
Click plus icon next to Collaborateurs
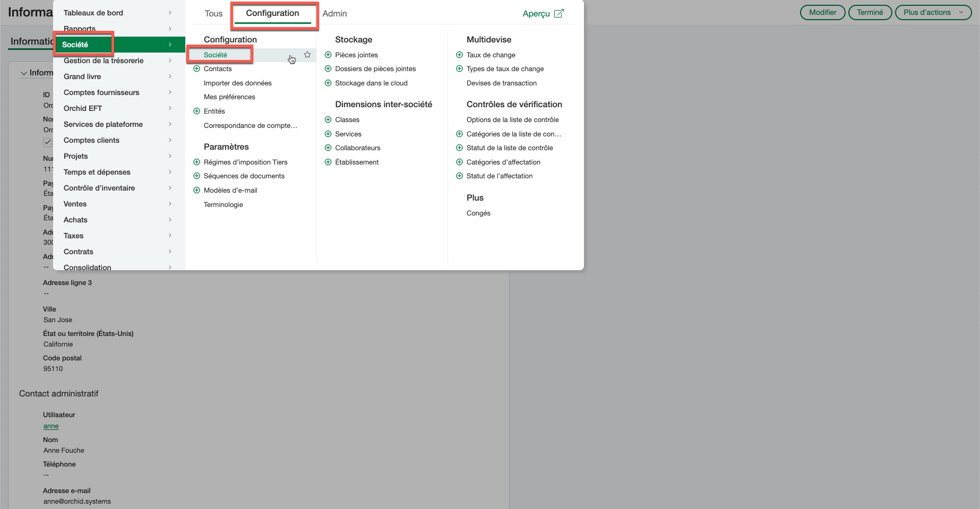328,148
